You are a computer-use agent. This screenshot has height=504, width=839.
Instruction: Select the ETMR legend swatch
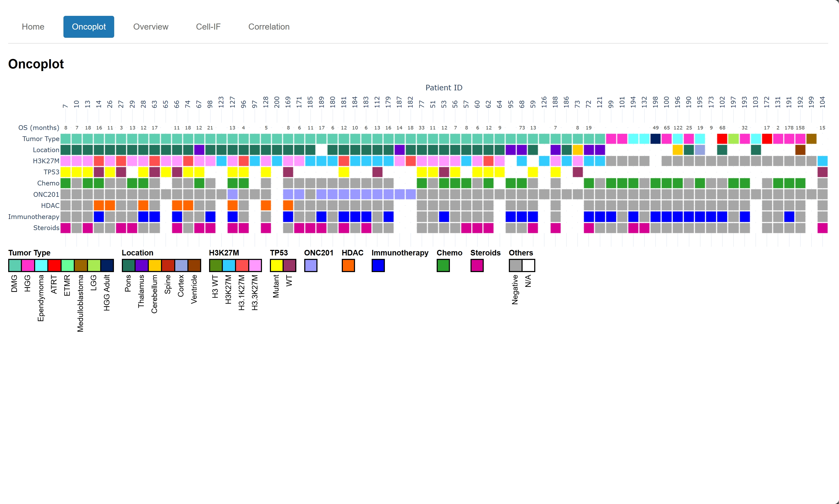(x=68, y=265)
